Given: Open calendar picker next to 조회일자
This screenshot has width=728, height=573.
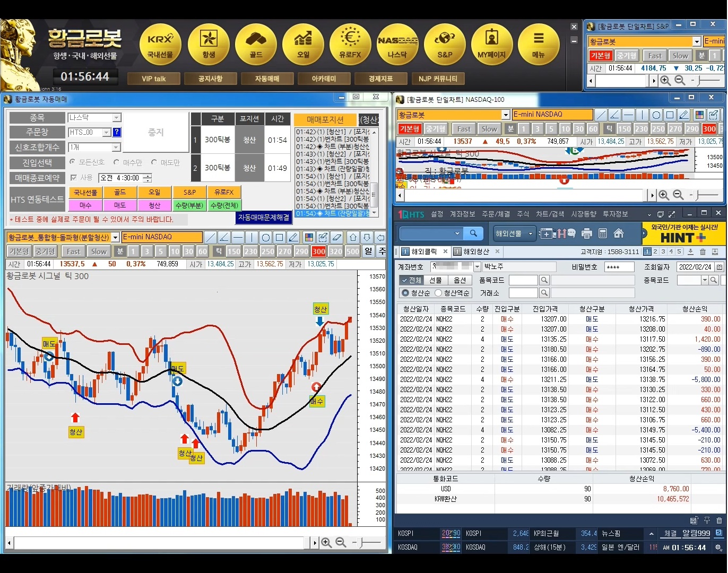Looking at the screenshot, I should 719,267.
